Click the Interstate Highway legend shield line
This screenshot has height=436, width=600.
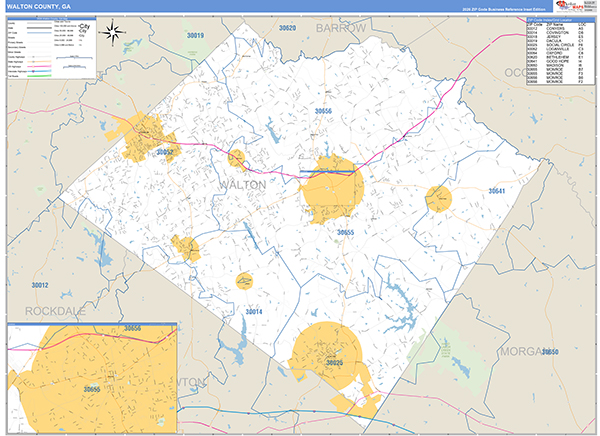(39, 71)
